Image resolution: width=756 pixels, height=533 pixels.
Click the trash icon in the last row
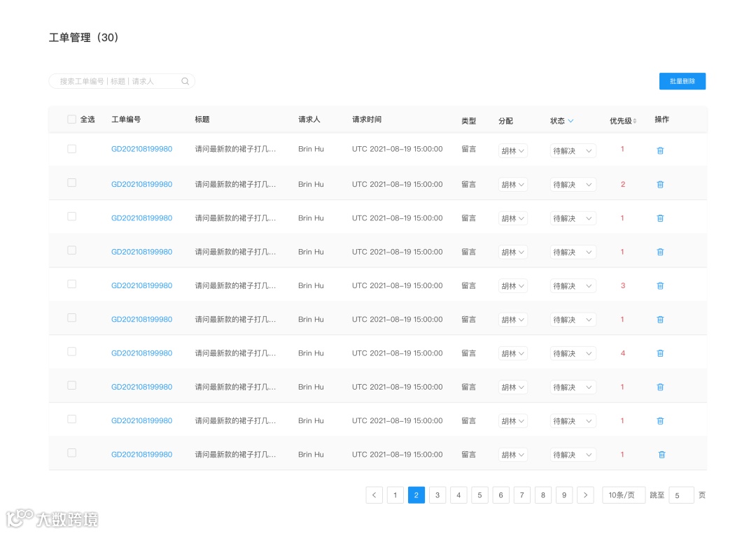(x=660, y=454)
